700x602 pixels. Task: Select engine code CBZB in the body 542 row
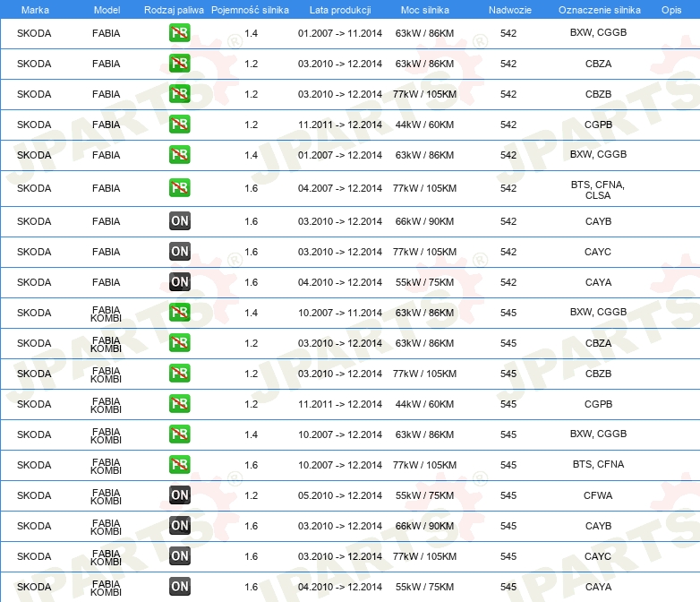[x=598, y=94]
